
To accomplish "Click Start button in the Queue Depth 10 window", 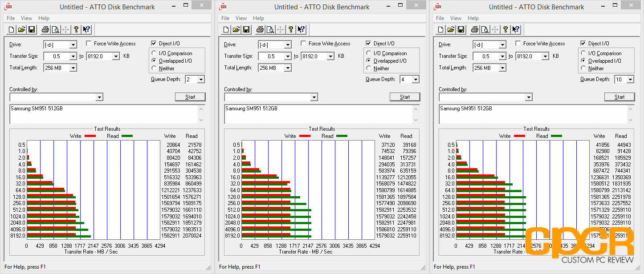I will click(620, 97).
